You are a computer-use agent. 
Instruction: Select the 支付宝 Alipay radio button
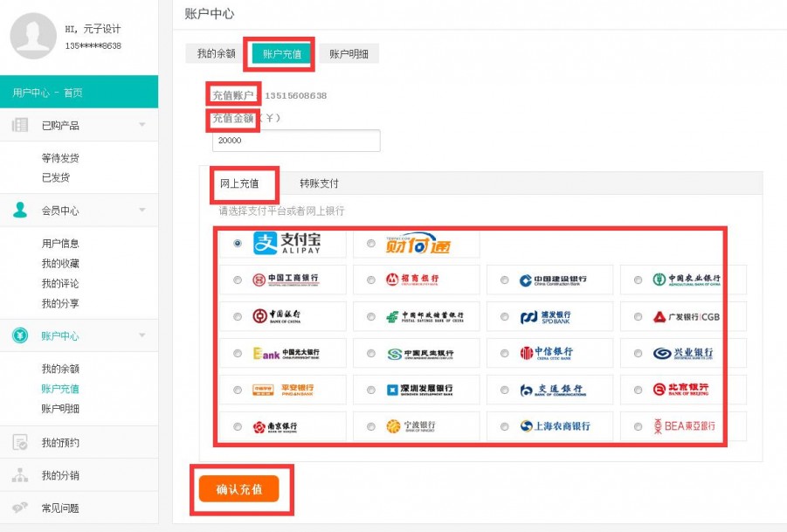click(x=238, y=244)
